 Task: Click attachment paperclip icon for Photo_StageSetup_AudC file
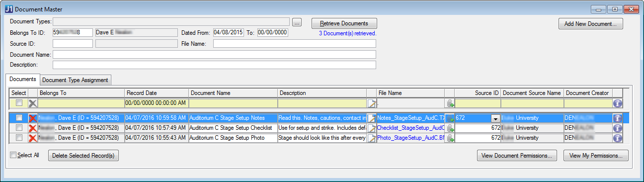coord(450,138)
